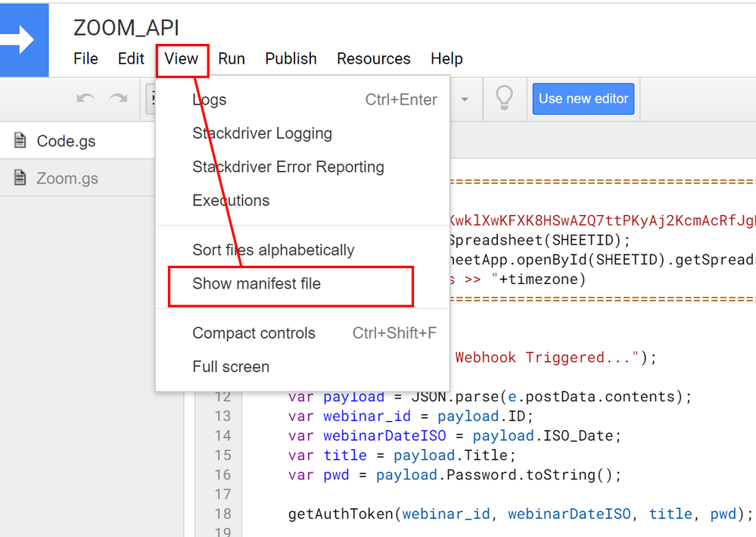
Task: Click the code line 'var title = payload.Title;'
Action: [x=402, y=455]
